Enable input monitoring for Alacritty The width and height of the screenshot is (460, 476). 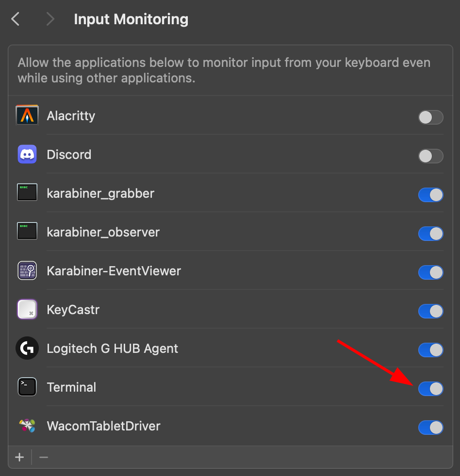coord(430,117)
